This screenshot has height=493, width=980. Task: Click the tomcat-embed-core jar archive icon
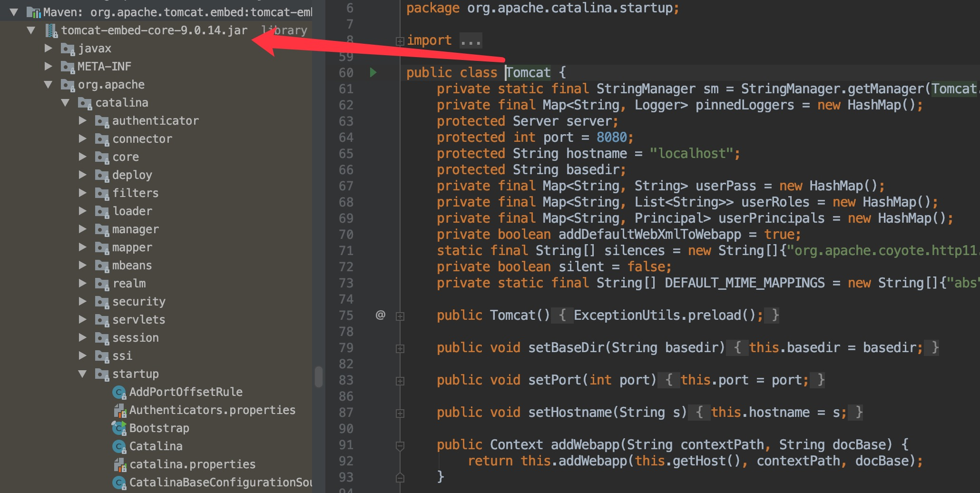(51, 30)
